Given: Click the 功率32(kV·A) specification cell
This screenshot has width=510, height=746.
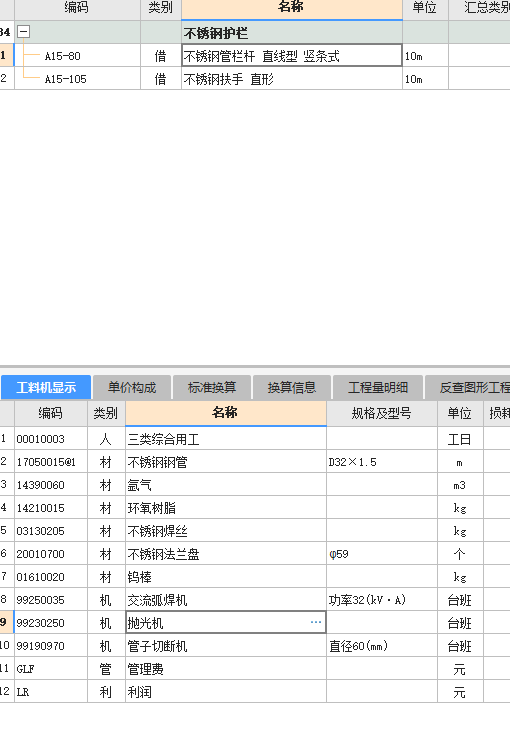Looking at the screenshot, I should click(x=382, y=599).
